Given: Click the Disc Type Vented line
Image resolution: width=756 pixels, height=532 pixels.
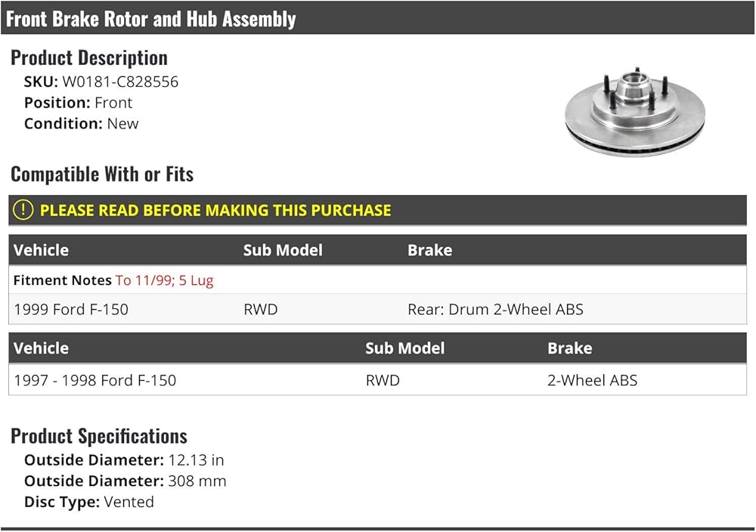Looking at the screenshot, I should pyautogui.click(x=89, y=502).
